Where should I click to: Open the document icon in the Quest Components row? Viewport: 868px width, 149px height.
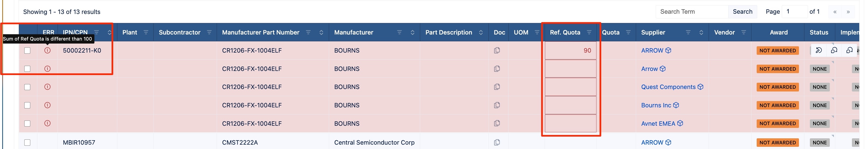[497, 87]
